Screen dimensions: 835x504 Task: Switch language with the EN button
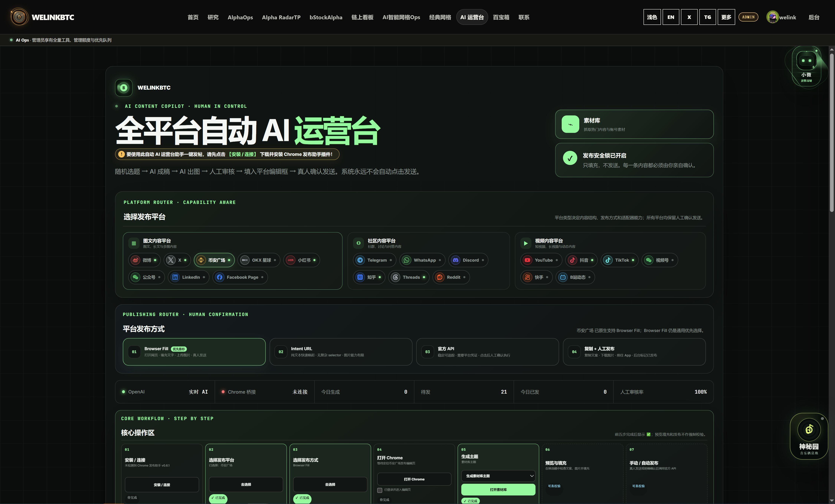(671, 17)
